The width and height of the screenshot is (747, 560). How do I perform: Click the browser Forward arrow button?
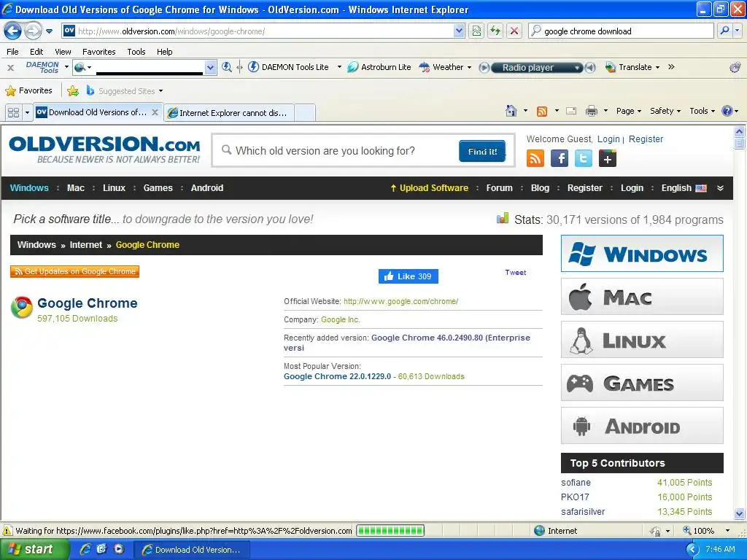(x=33, y=31)
